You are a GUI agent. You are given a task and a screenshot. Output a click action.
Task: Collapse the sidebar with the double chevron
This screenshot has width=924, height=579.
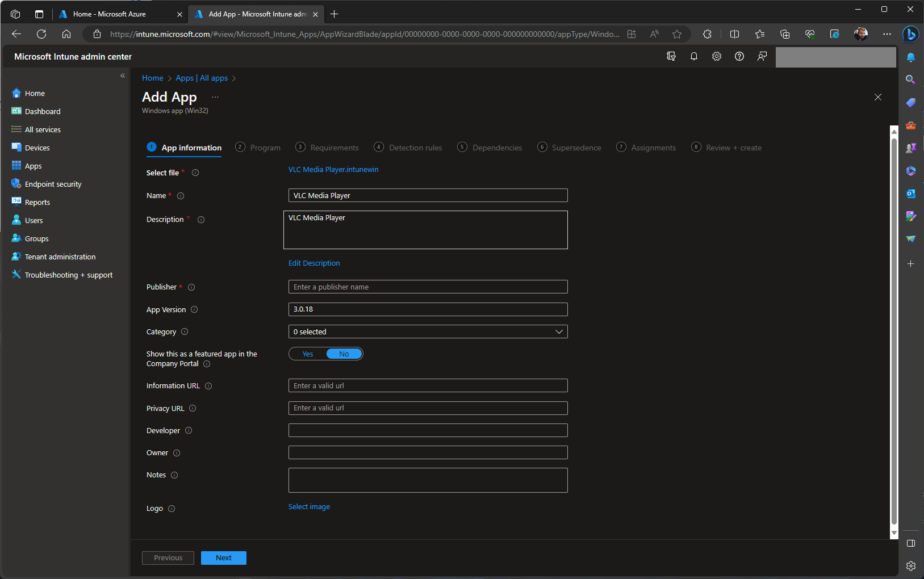(123, 75)
